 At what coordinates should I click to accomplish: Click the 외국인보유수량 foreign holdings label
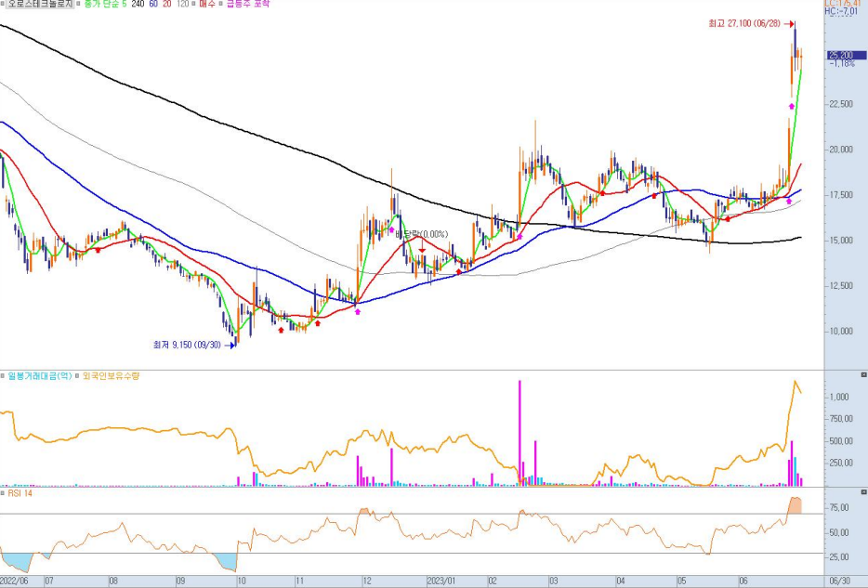112,375
